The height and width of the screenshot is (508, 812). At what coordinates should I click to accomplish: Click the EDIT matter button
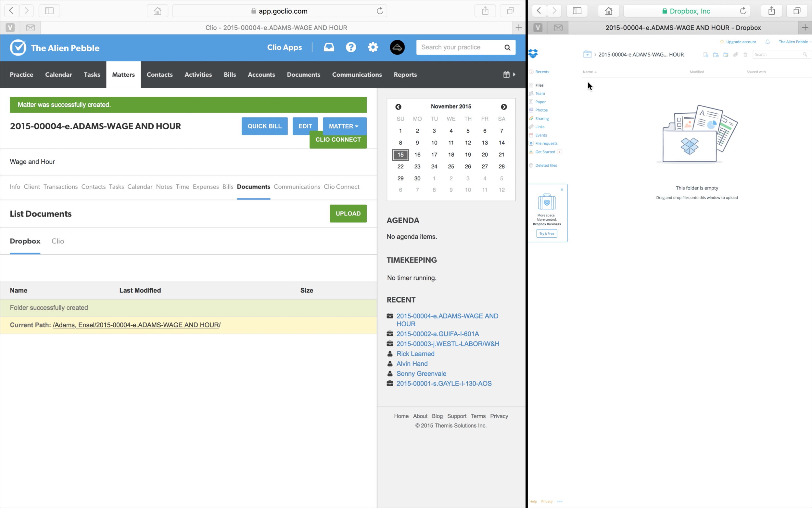point(305,126)
